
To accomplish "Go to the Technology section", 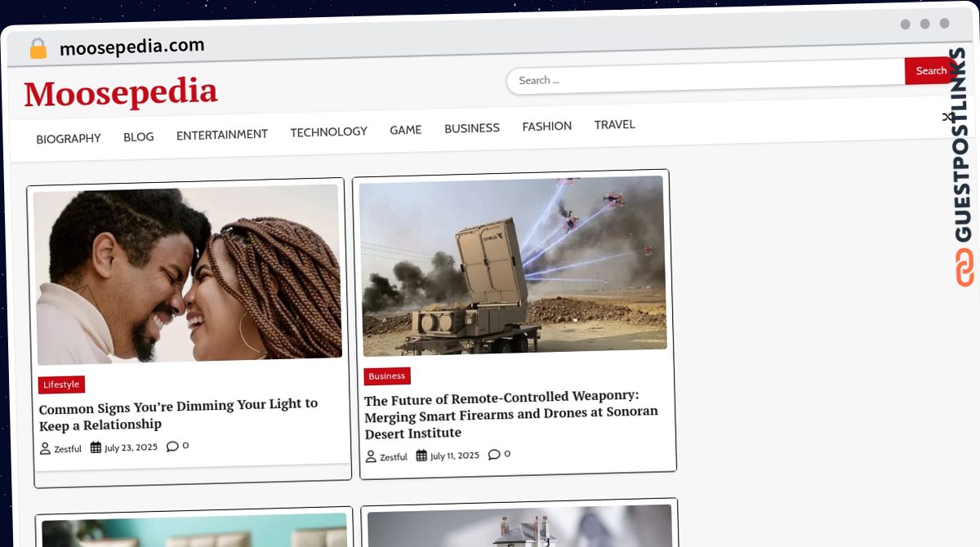I will click(x=329, y=131).
